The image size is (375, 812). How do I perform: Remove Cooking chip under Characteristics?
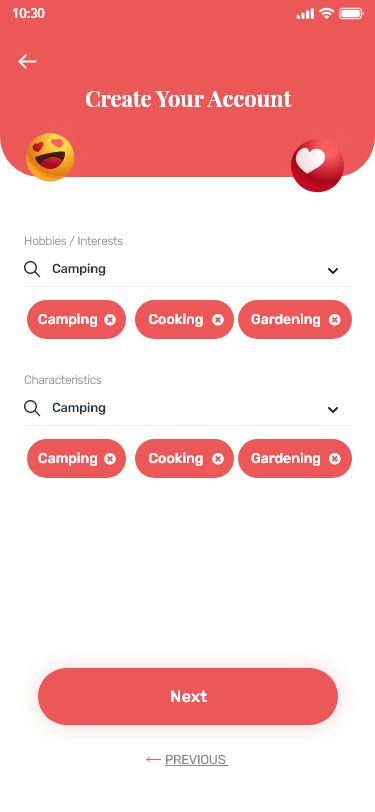(218, 459)
